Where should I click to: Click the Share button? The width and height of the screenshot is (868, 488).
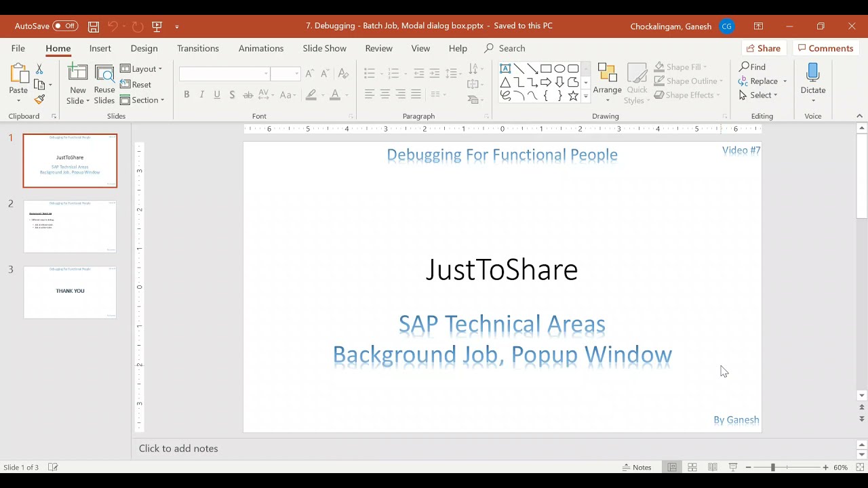click(764, 48)
